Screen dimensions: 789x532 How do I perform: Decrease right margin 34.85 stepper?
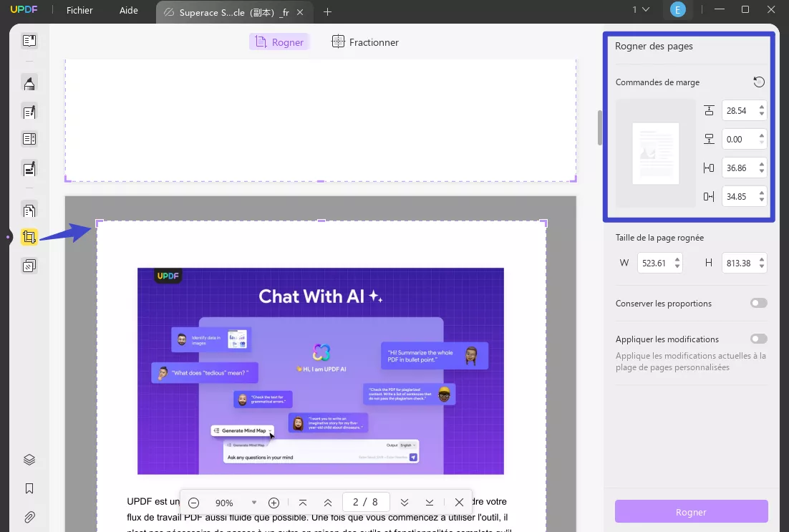click(761, 200)
